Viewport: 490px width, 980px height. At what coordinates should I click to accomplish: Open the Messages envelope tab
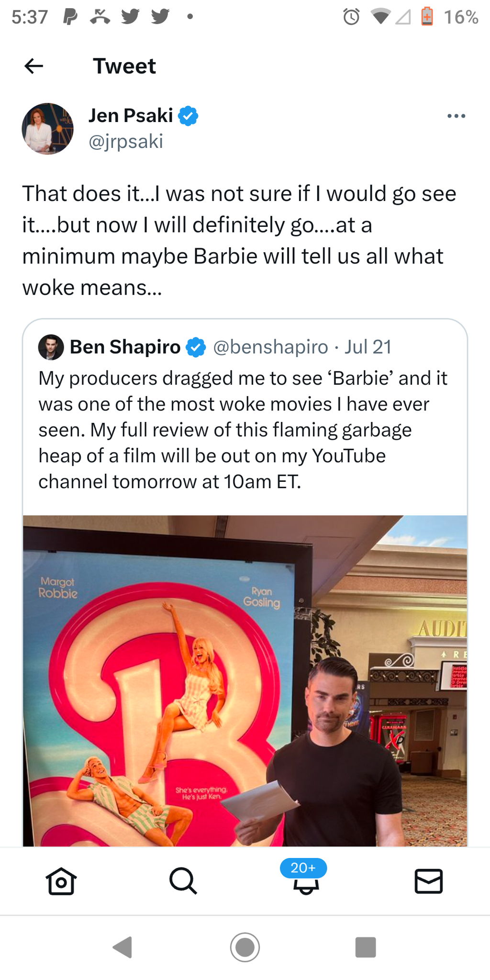tap(428, 880)
